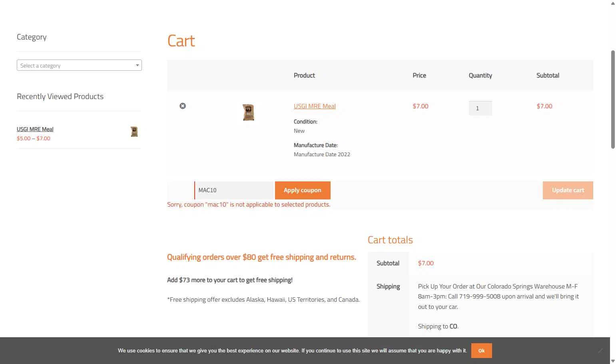Click the Update cart button
Image resolution: width=616 pixels, height=364 pixels.
pyautogui.click(x=568, y=190)
